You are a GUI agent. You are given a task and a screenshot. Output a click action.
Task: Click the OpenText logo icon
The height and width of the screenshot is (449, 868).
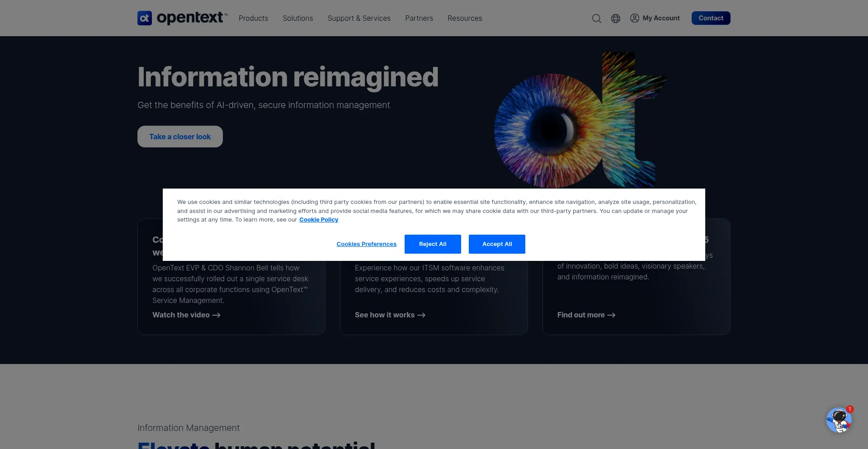145,18
